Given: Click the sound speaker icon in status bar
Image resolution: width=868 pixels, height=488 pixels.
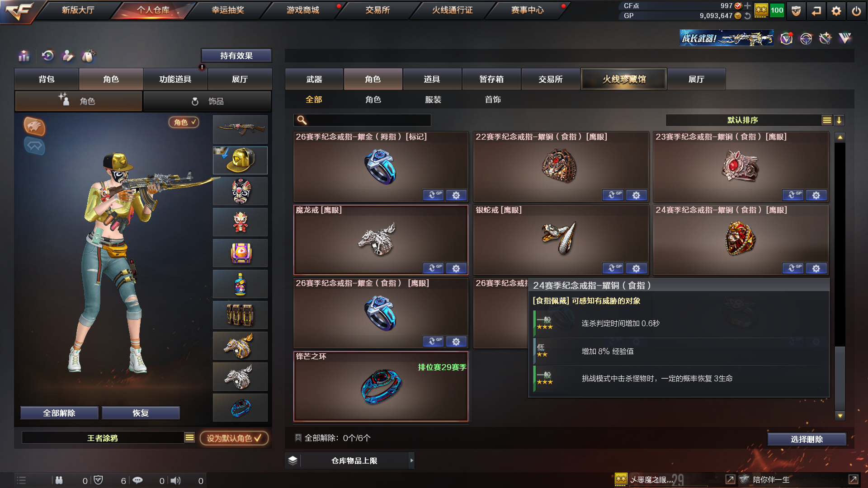Looking at the screenshot, I should pos(175,480).
